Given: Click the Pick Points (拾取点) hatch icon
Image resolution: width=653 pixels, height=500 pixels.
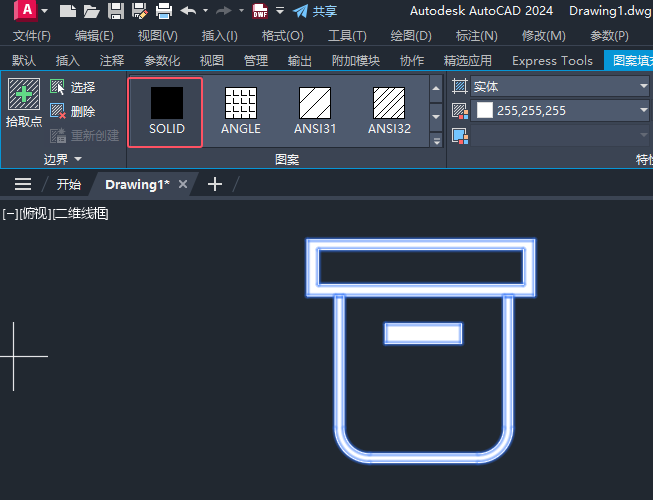Looking at the screenshot, I should click(24, 94).
